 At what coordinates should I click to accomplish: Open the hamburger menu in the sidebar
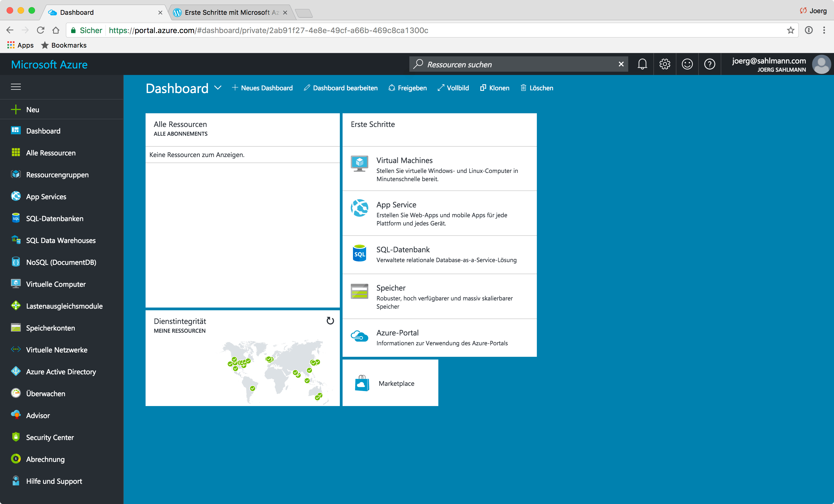(16, 87)
